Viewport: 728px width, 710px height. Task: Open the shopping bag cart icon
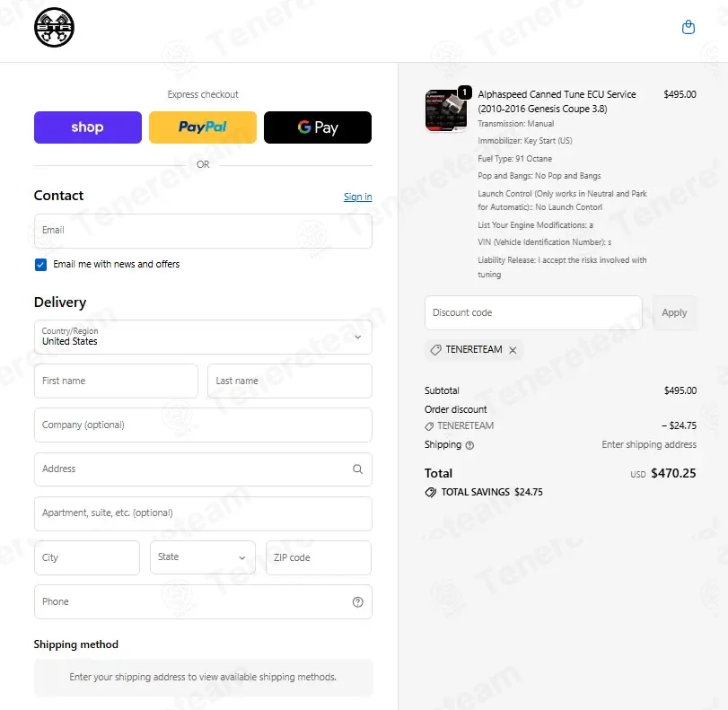[x=689, y=27]
